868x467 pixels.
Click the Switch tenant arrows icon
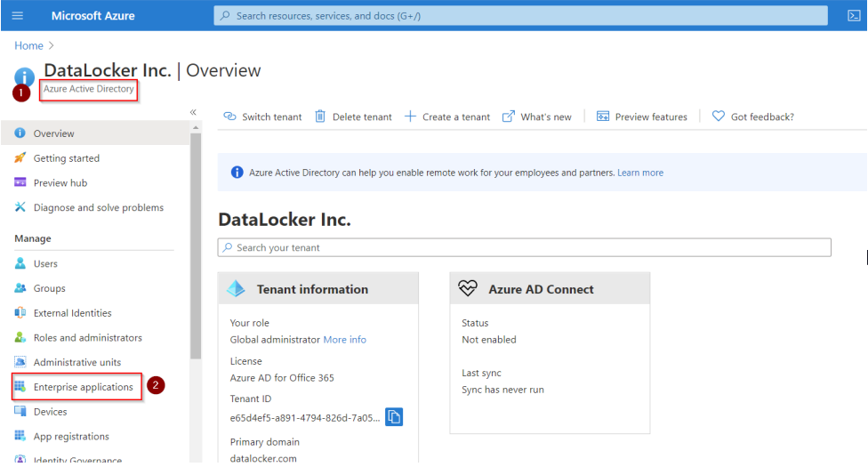click(x=229, y=117)
